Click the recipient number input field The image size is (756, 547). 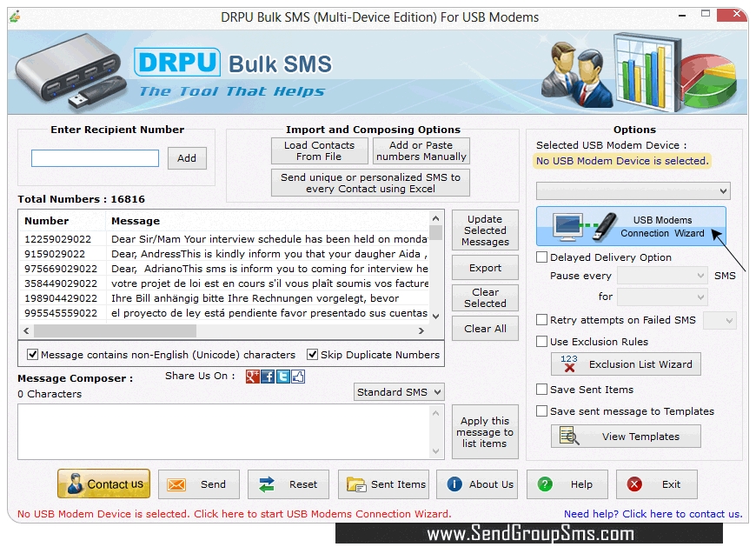[95, 158]
